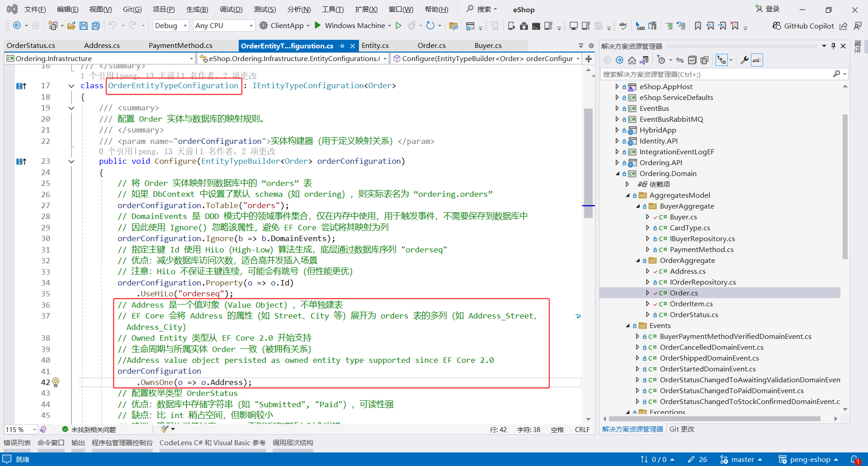The image size is (868, 466).
Task: Collapse all nodes in Solution Explorer
Action: pyautogui.click(x=692, y=60)
